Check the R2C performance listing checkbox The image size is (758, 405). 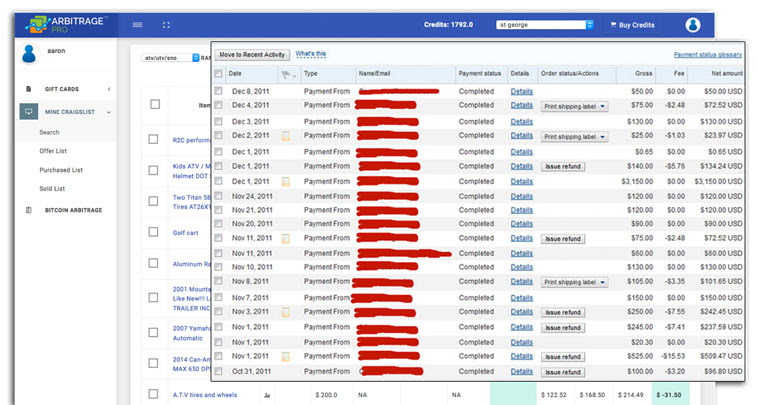click(153, 139)
